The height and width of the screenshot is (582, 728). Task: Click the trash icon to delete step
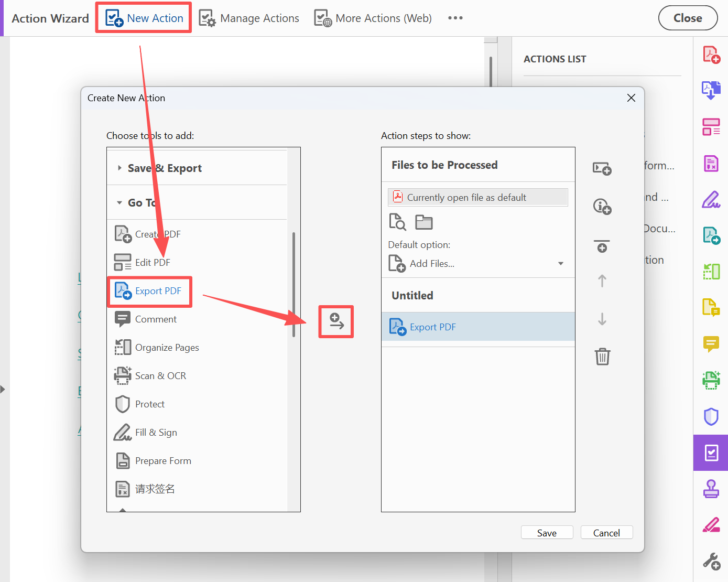click(602, 357)
